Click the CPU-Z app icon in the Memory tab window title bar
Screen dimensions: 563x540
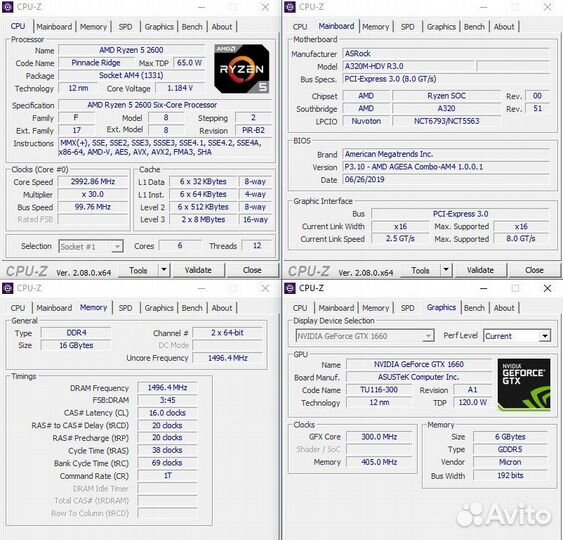(8, 288)
